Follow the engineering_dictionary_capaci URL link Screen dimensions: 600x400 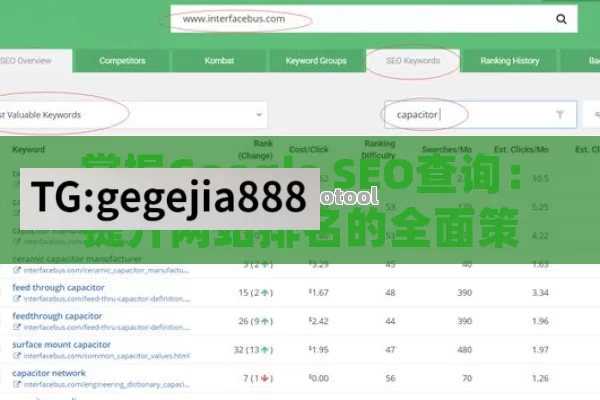pyautogui.click(x=106, y=384)
